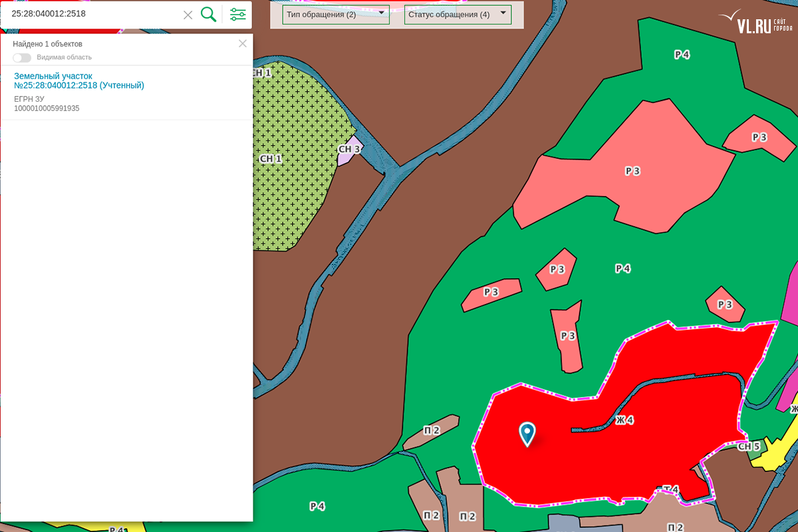Click the small lavender СН 3 zone
The height and width of the screenshot is (532, 798).
point(347,152)
